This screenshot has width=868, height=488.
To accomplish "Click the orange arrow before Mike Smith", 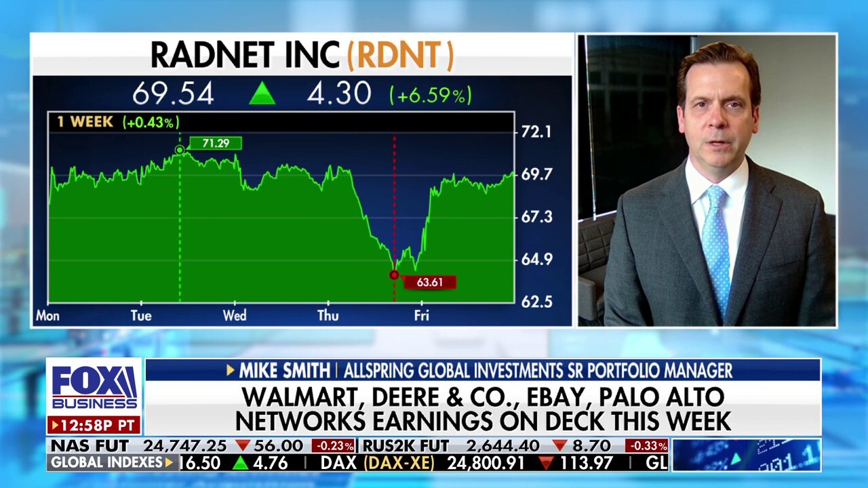I will [231, 370].
